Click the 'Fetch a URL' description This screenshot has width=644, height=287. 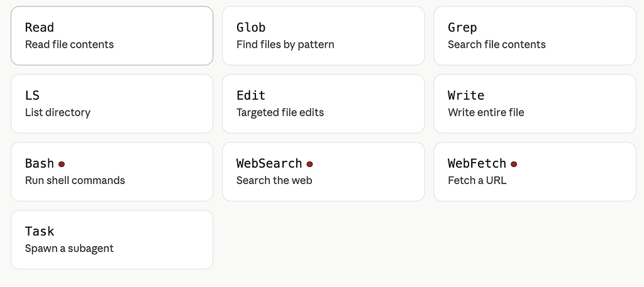point(477,180)
